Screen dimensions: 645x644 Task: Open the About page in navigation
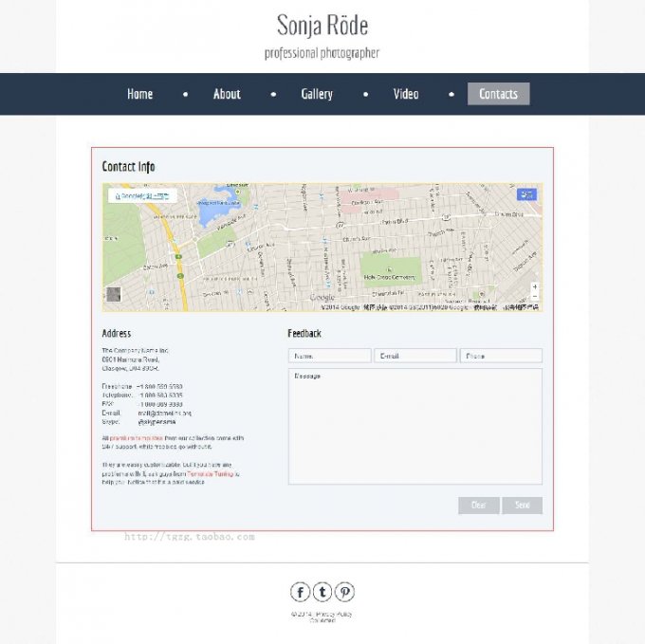[x=227, y=94]
